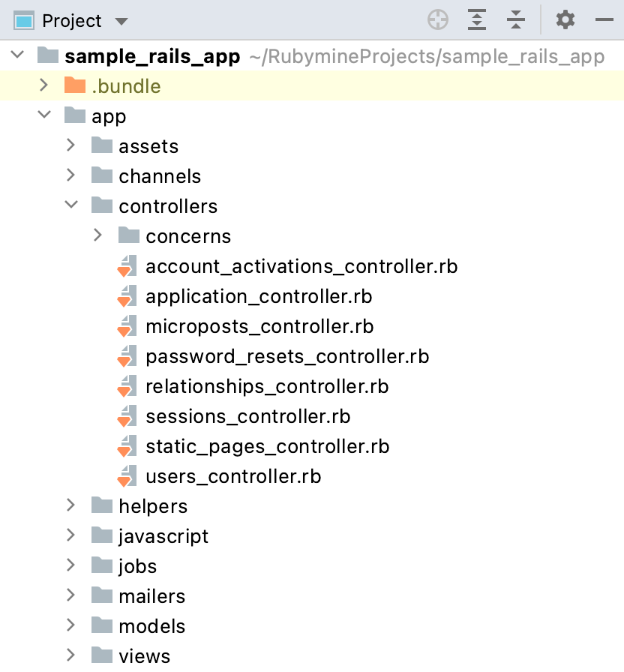Viewport: 624px width, 672px height.
Task: Click the Expand All toolbar icon
Action: point(476,20)
